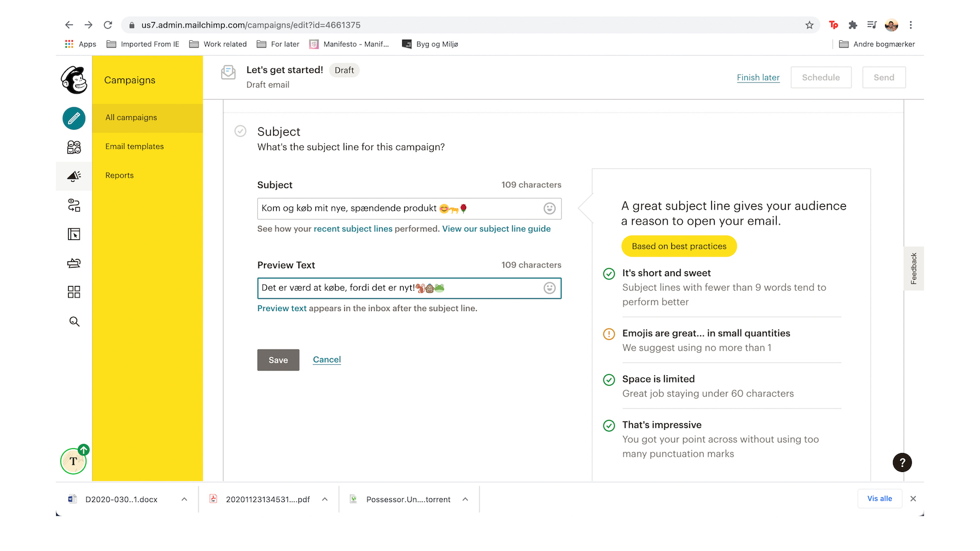The height and width of the screenshot is (551, 980).
Task: Open the Integrations grid icon
Action: point(73,292)
